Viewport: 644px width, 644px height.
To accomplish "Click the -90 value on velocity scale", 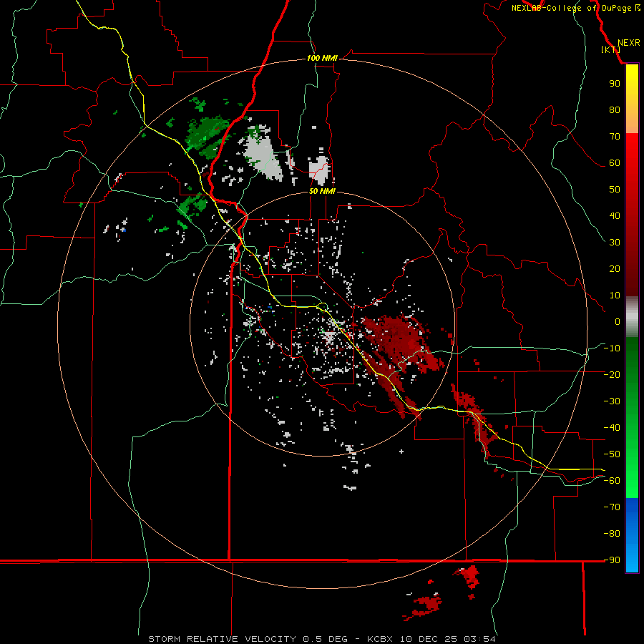I will 612,560.
